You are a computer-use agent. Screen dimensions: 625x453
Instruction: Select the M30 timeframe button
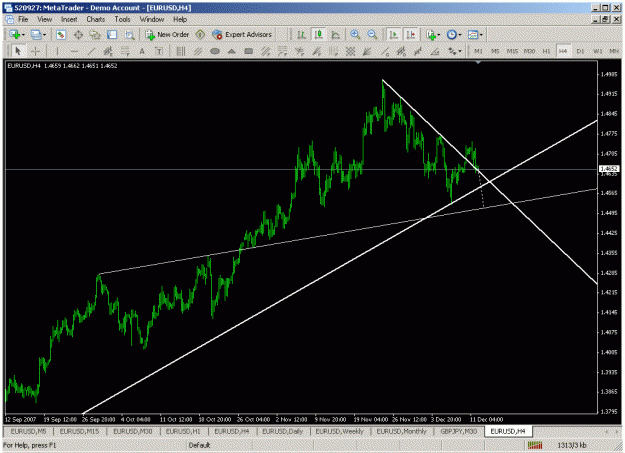click(x=529, y=51)
